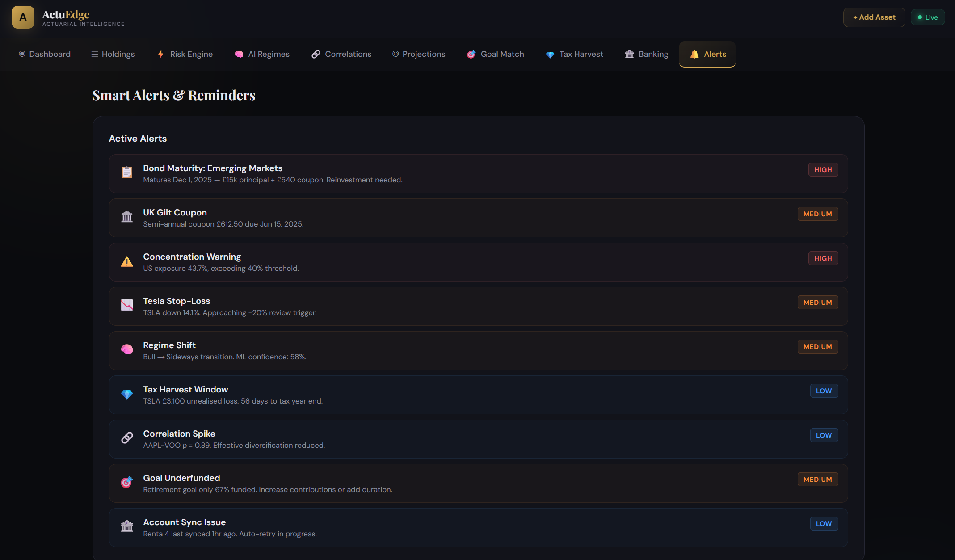Go to the AI Regimes tab
The width and height of the screenshot is (955, 560).
tap(262, 54)
